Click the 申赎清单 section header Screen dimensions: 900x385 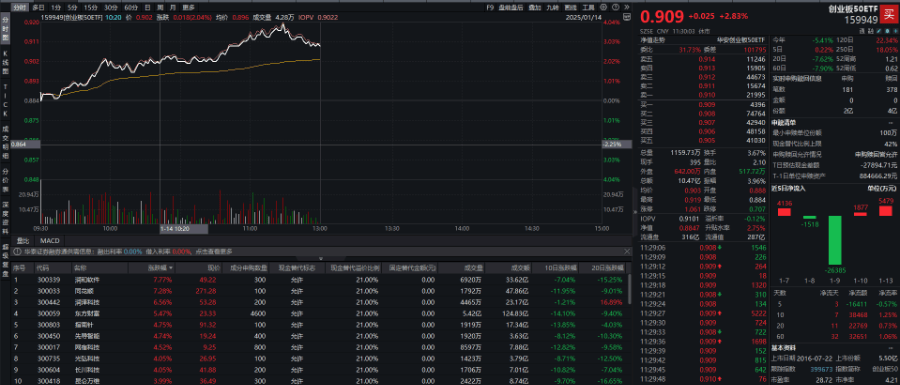[783, 122]
